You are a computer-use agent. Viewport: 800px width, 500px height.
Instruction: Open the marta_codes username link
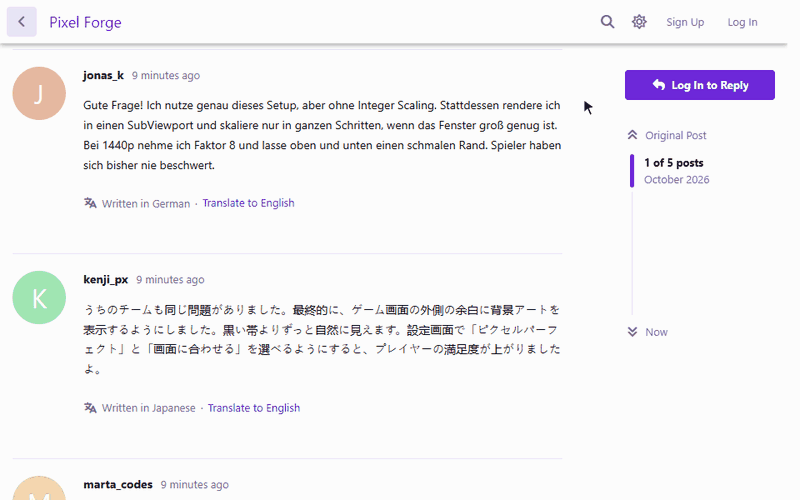coord(118,485)
